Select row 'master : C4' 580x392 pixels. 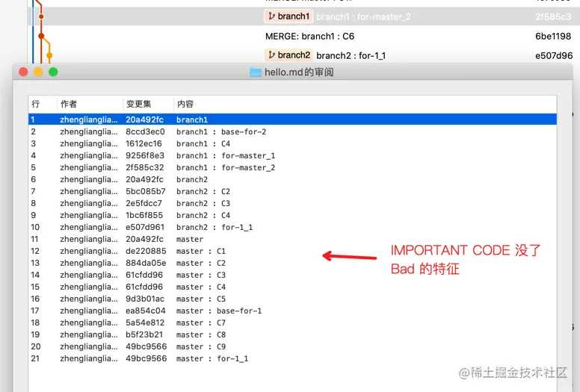point(292,287)
